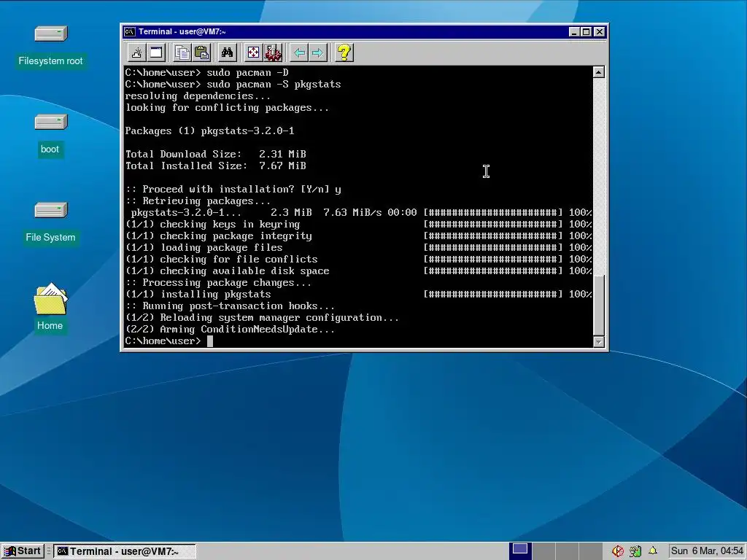Viewport: 747px width, 560px height.
Task: Click '(1/1) checking available disk space' text
Action: (228, 271)
